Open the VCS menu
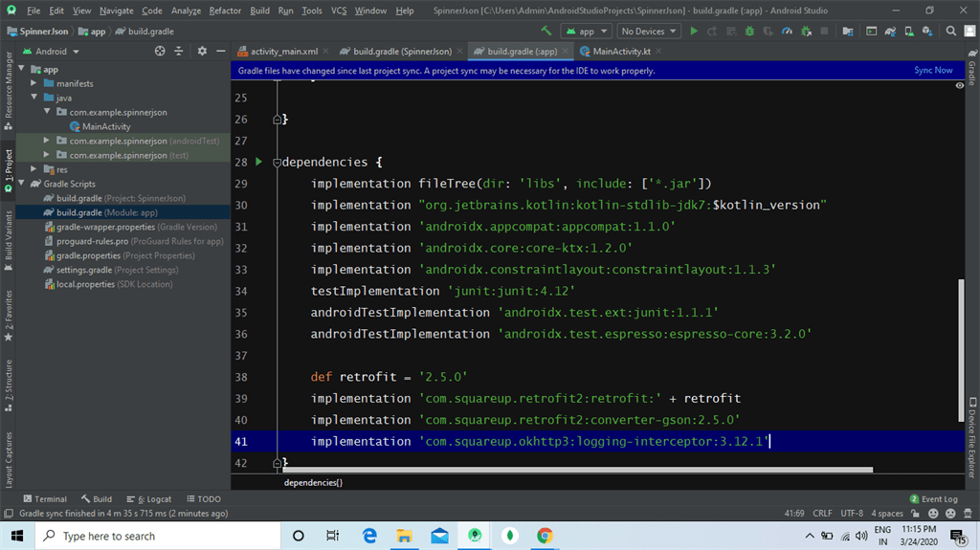 pyautogui.click(x=339, y=11)
